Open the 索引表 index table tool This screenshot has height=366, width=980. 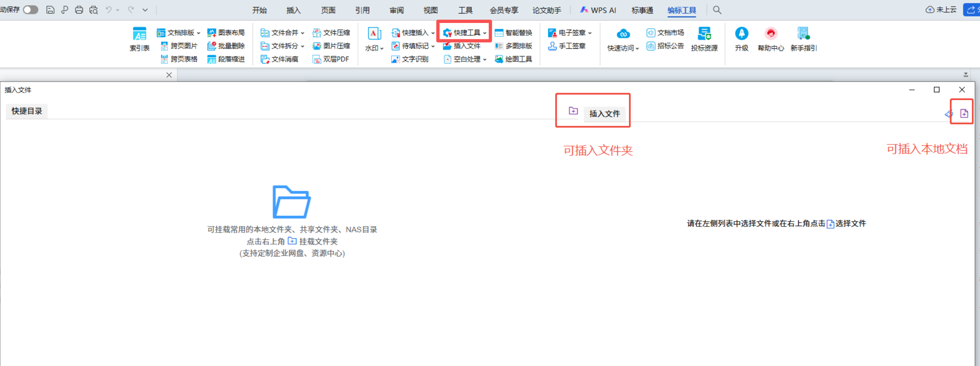(x=139, y=39)
